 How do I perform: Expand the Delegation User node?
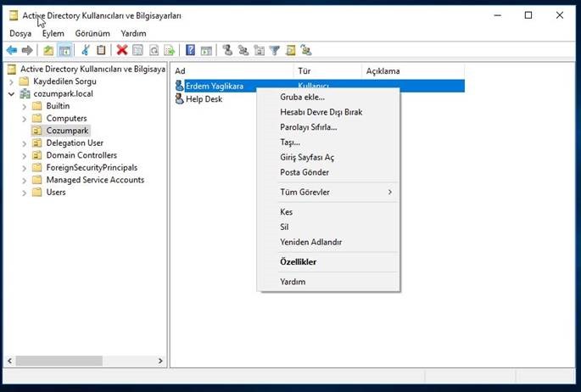(x=24, y=143)
